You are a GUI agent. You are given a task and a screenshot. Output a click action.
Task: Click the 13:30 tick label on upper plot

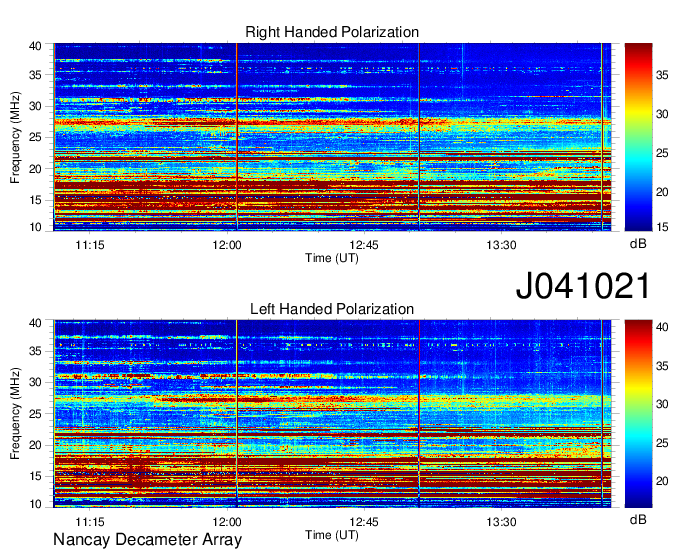[501, 245]
